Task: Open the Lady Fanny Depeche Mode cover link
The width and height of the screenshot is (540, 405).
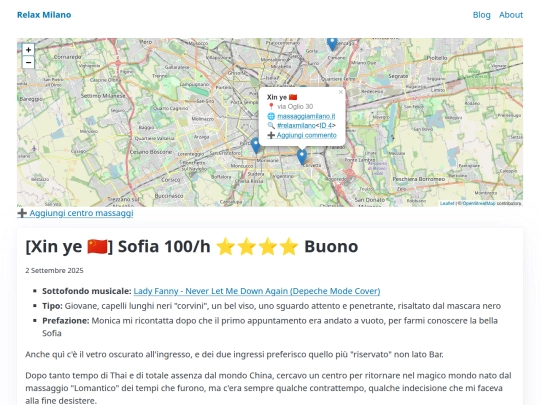Action: coord(257,291)
